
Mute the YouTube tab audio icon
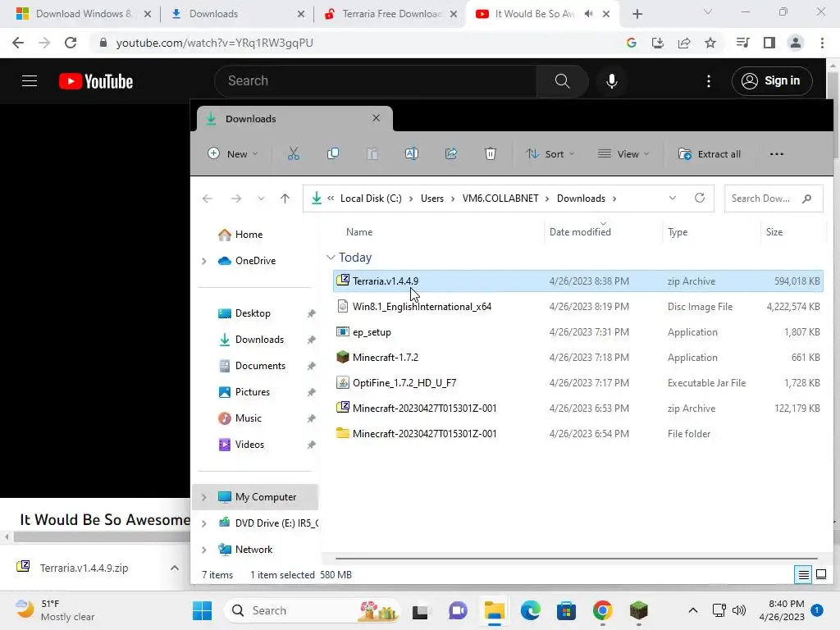(588, 14)
